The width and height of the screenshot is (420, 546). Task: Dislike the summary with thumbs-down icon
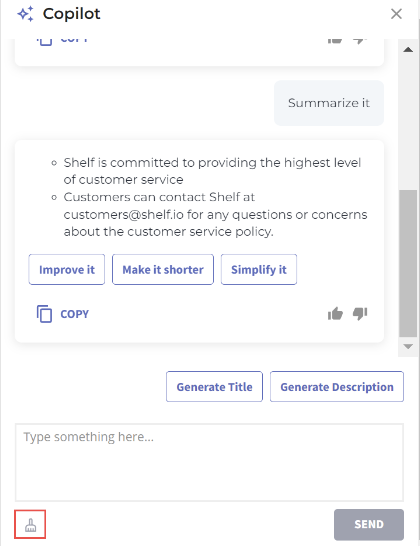[x=360, y=314]
